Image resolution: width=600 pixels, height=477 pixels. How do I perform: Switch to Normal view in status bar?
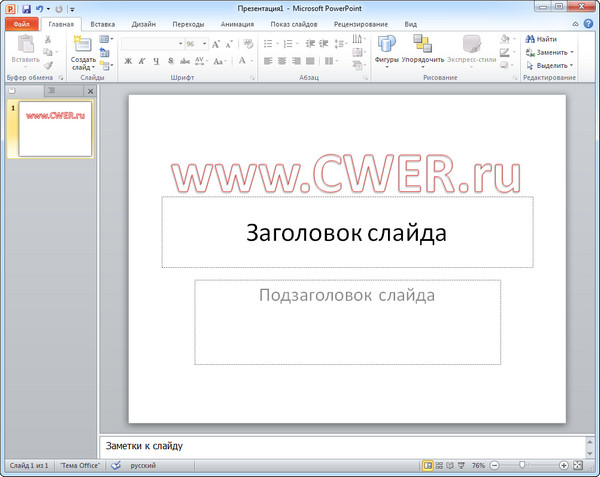[428, 466]
